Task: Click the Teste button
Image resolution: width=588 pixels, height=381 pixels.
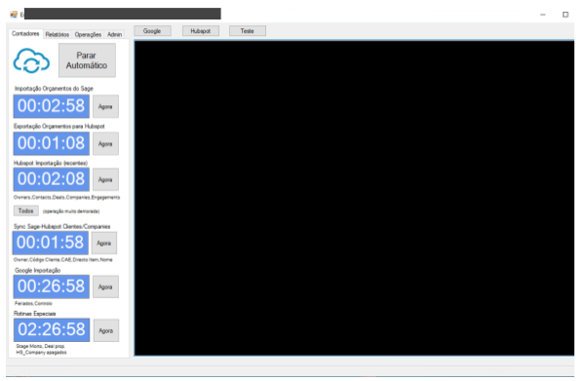Action: (x=248, y=31)
